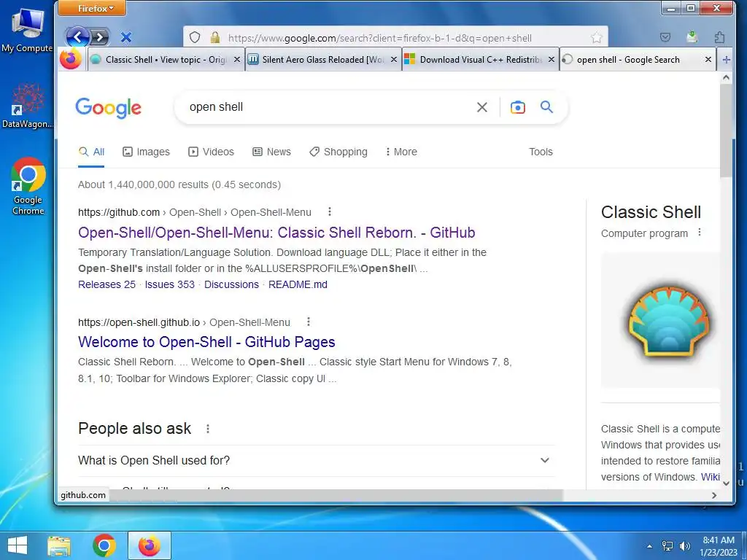This screenshot has height=560, width=747.
Task: Go forward with the Firefox forward arrow
Action: [99, 37]
